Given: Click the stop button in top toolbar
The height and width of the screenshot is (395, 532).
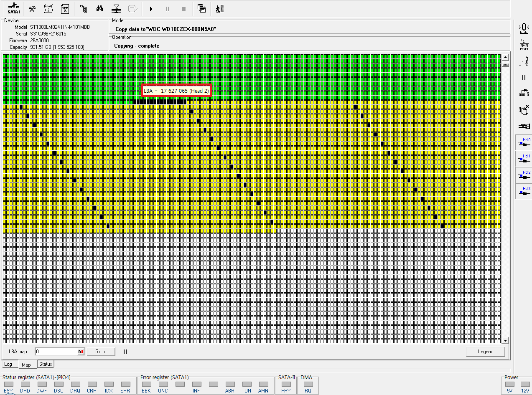Looking at the screenshot, I should tap(183, 8).
